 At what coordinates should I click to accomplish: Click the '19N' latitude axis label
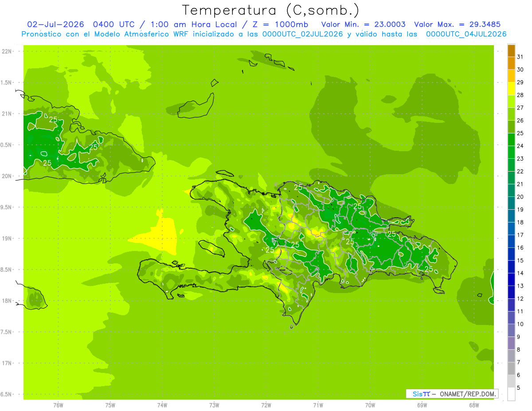7,238
